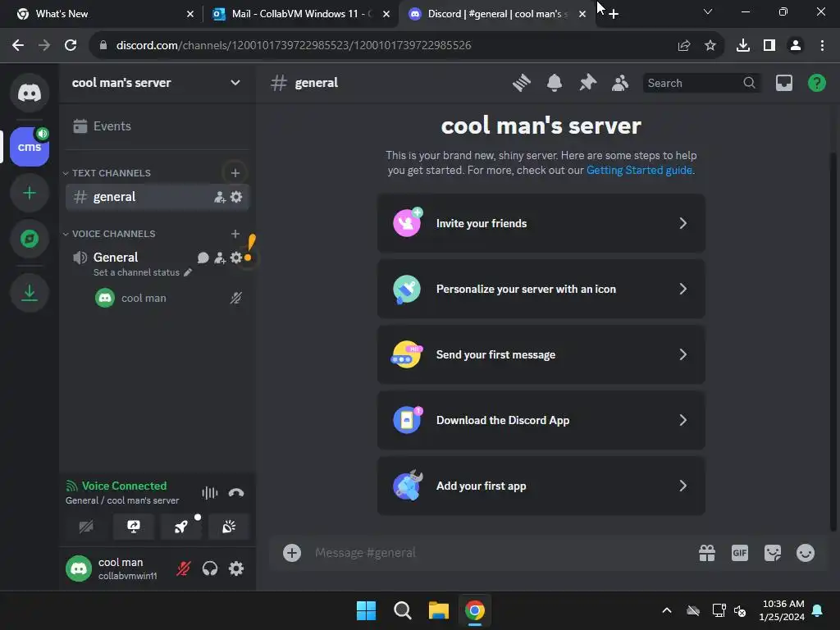
Task: Click the Search field in header
Action: point(701,83)
